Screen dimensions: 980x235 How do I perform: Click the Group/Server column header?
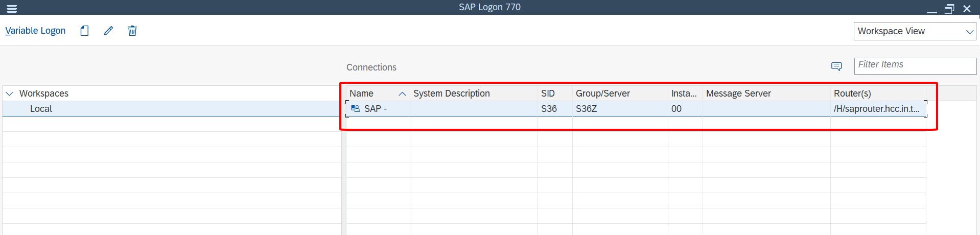click(602, 93)
